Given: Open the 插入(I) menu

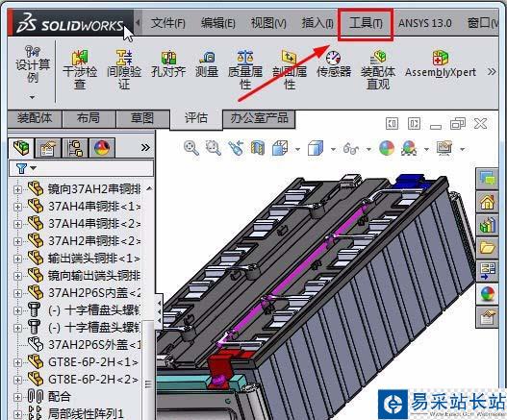Looking at the screenshot, I should [317, 23].
